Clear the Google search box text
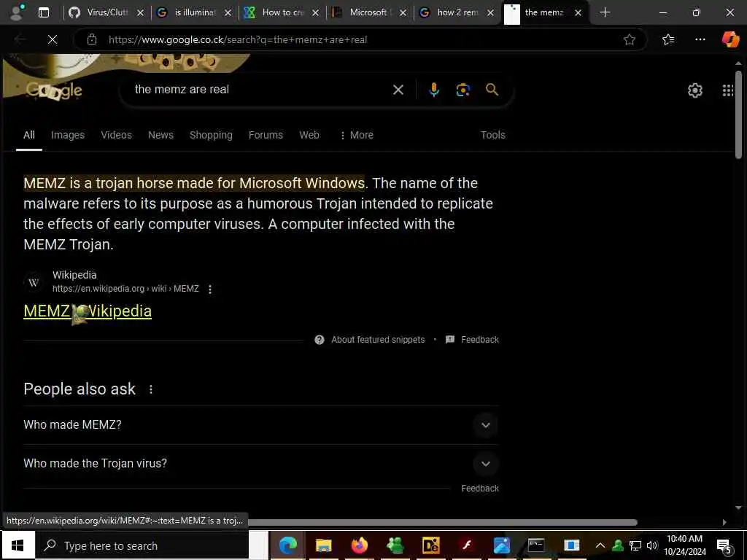 pyautogui.click(x=398, y=90)
